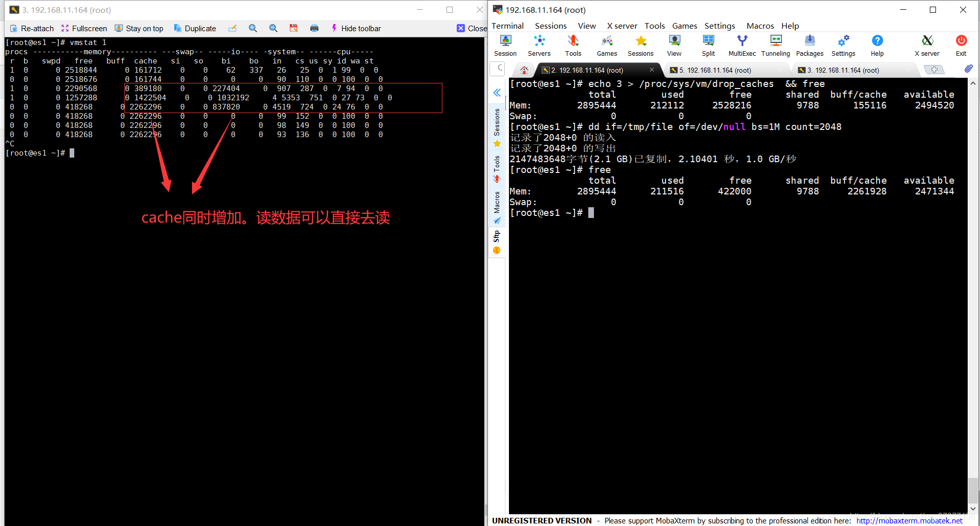This screenshot has width=980, height=526.
Task: Open the Sessions sidebar tab
Action: click(x=497, y=127)
